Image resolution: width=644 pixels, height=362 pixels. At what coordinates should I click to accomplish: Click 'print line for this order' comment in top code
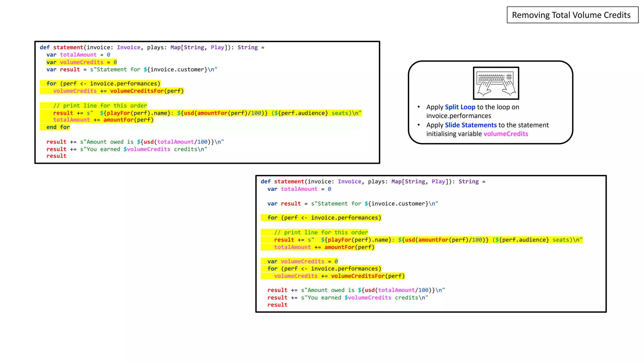(x=100, y=106)
